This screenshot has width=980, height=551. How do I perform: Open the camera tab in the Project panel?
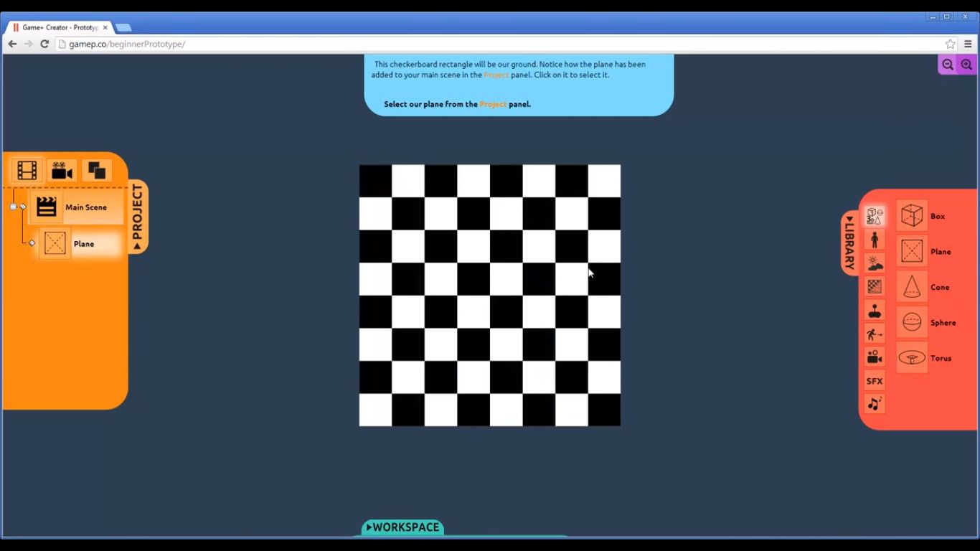tap(62, 170)
